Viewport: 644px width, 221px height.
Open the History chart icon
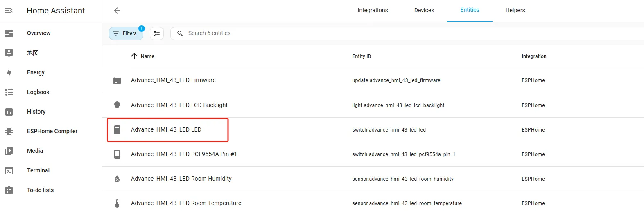[9, 112]
